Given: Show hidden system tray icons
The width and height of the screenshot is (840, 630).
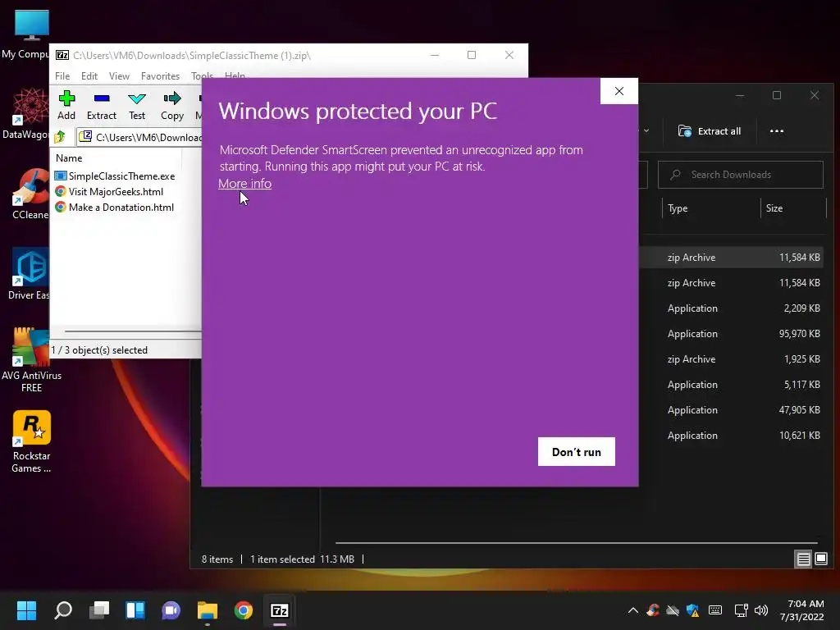Looking at the screenshot, I should point(632,610).
